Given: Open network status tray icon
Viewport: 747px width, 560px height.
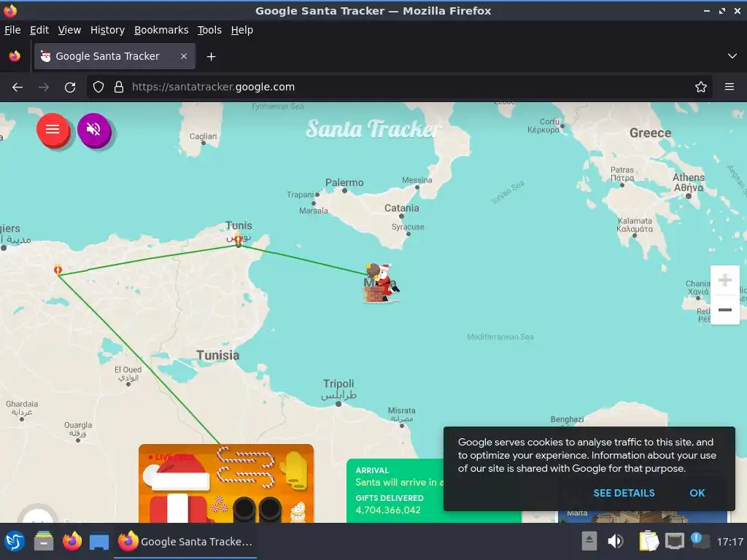Looking at the screenshot, I should pos(674,541).
